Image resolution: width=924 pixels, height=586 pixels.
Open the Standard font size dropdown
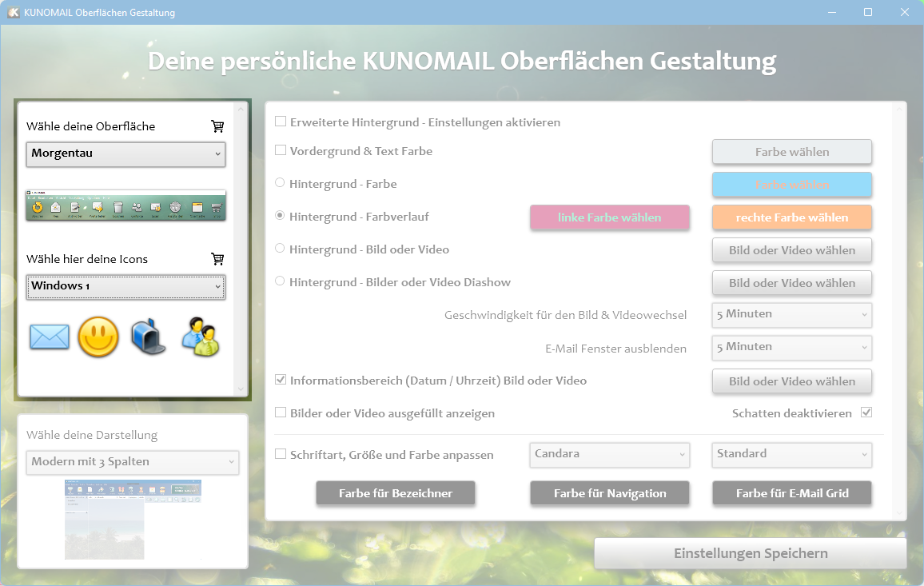(x=792, y=455)
